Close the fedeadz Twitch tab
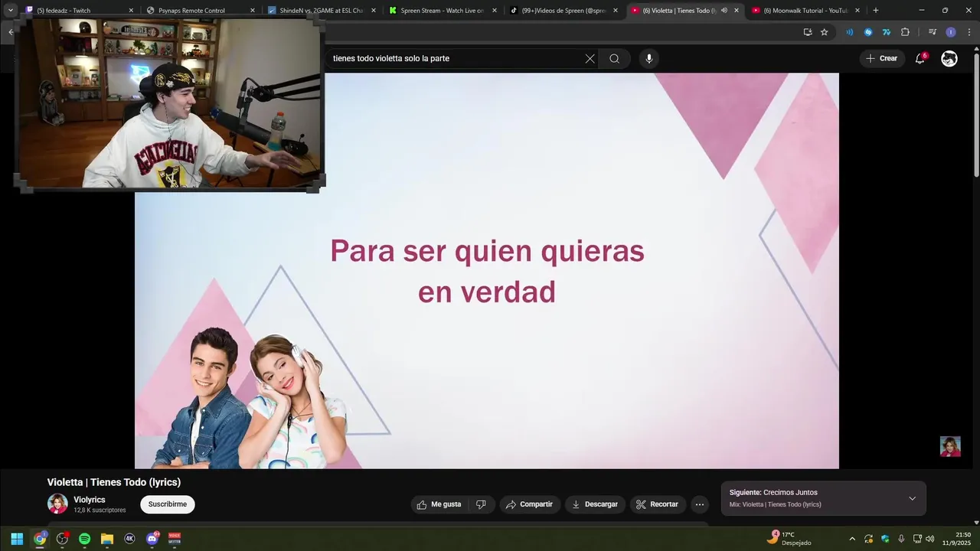 tap(131, 11)
